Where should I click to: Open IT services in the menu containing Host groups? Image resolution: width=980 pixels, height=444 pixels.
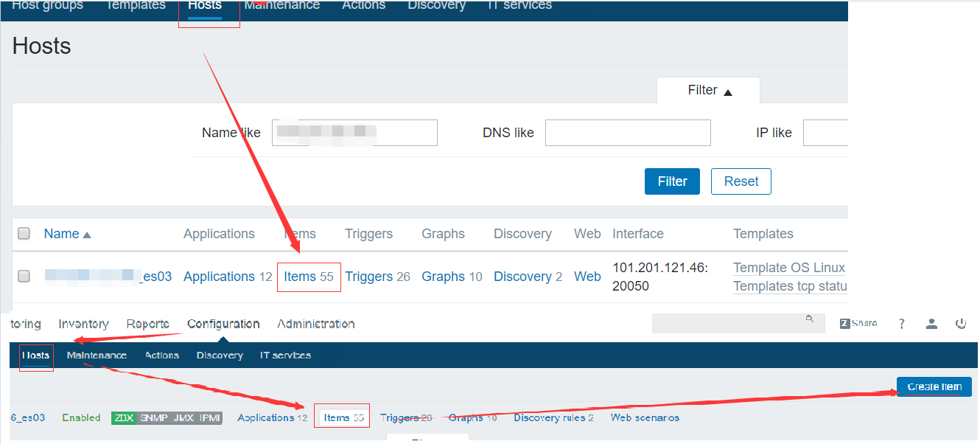pyautogui.click(x=519, y=5)
